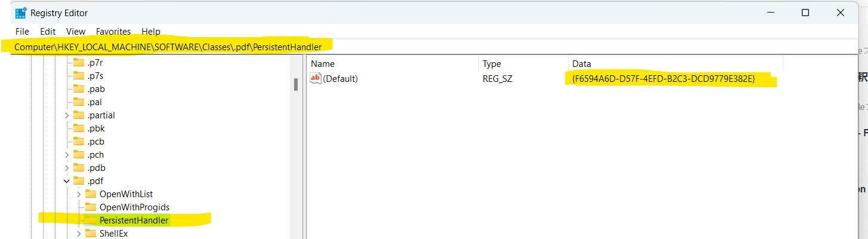The width and height of the screenshot is (868, 239).
Task: Select the (Default) value name
Action: [340, 78]
